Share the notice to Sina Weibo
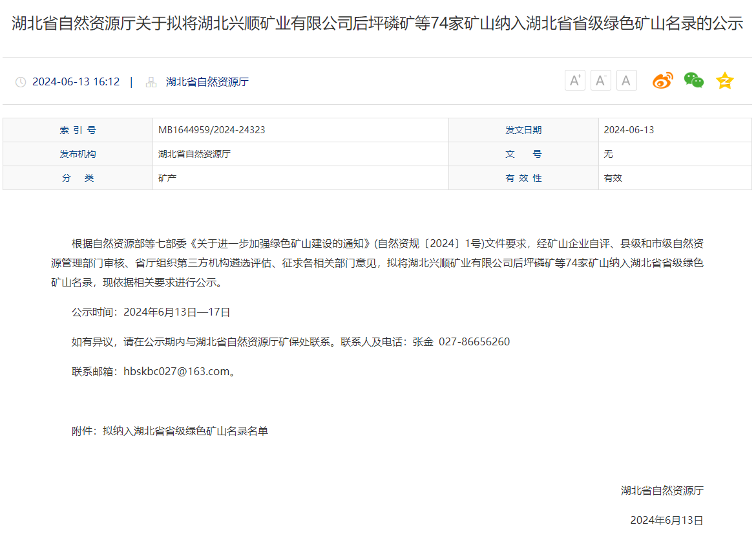 pos(662,81)
